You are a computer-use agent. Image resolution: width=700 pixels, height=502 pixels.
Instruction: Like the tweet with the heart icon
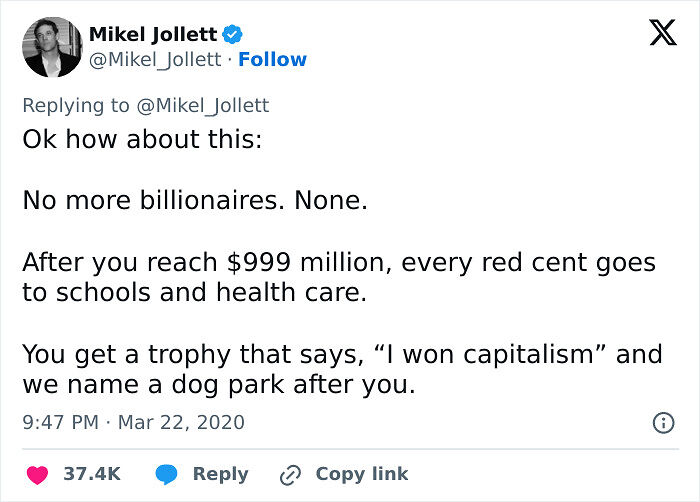[x=37, y=474]
